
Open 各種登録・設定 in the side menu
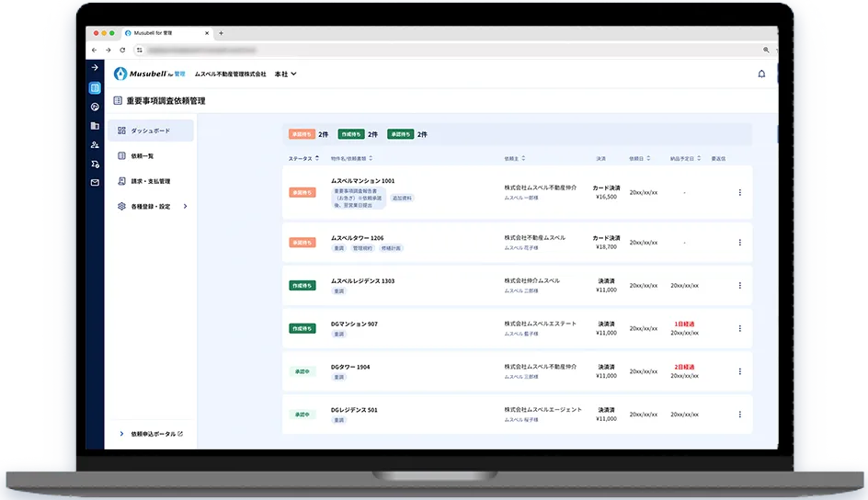click(x=151, y=206)
